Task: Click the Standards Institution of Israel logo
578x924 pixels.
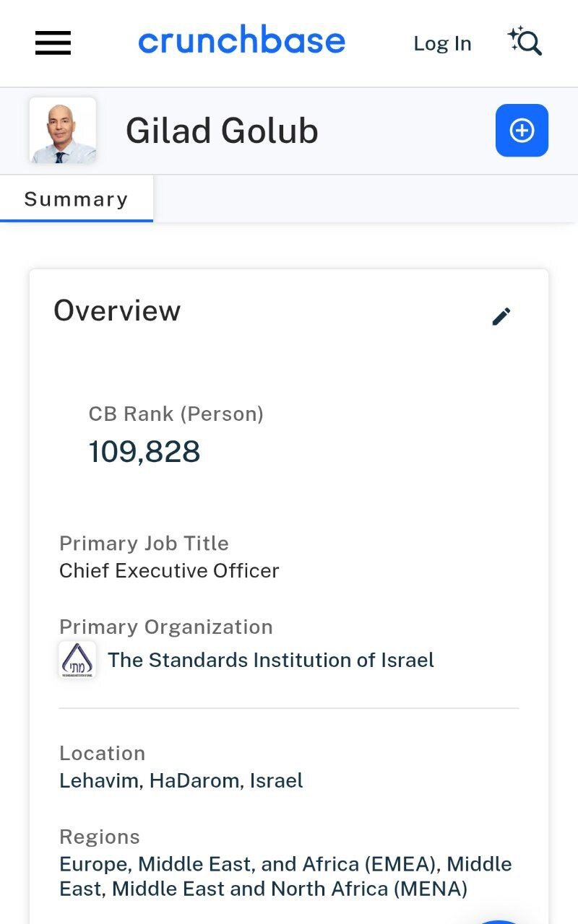Action: tap(77, 660)
